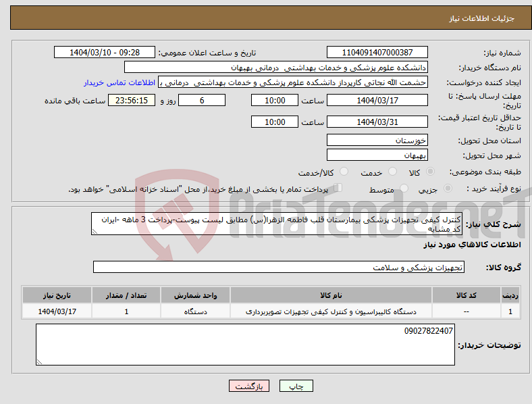
Task: Click the need number field 1104091407000387
Action: [377, 52]
